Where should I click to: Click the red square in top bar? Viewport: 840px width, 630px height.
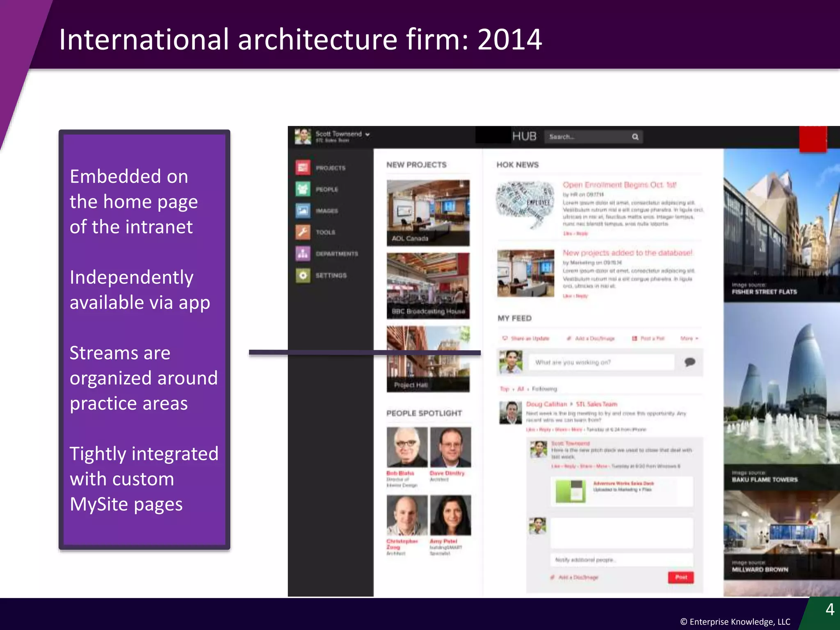(x=813, y=139)
